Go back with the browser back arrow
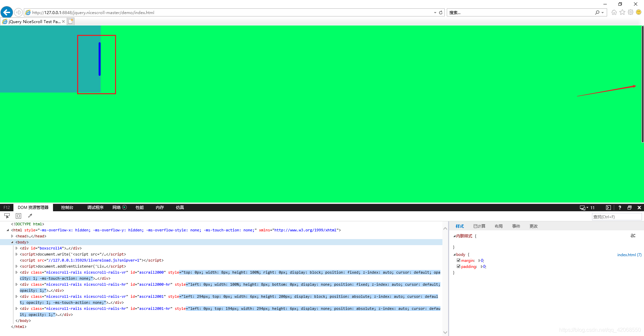The width and height of the screenshot is (644, 336). coord(7,12)
